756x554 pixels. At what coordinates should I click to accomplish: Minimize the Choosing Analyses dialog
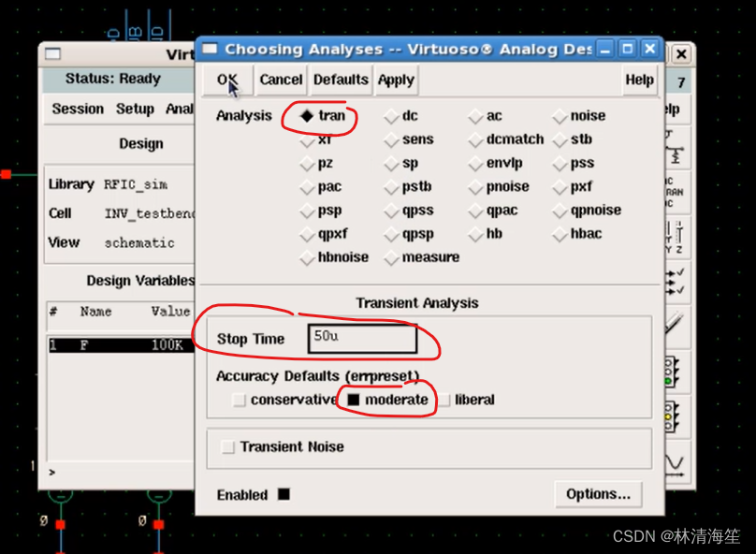[x=604, y=49]
